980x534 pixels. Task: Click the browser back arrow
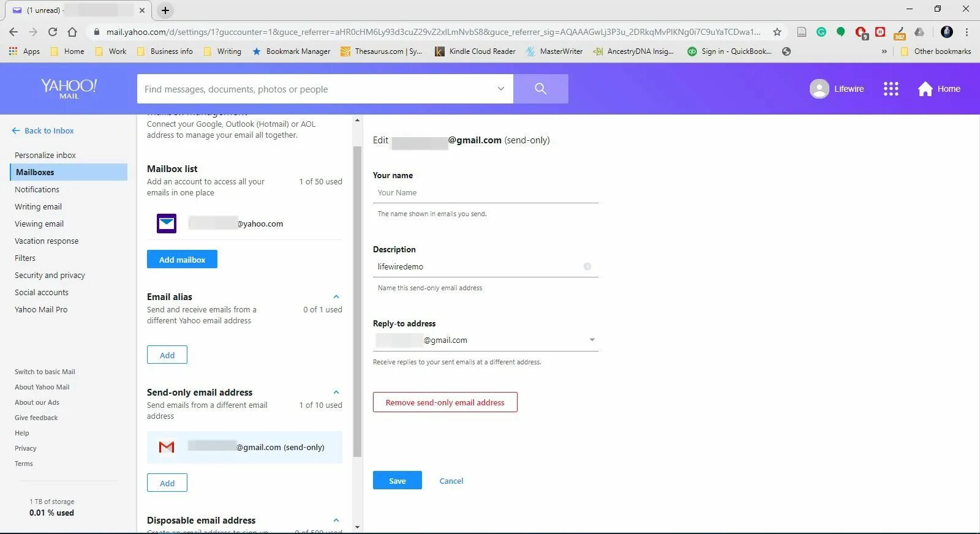pos(13,32)
